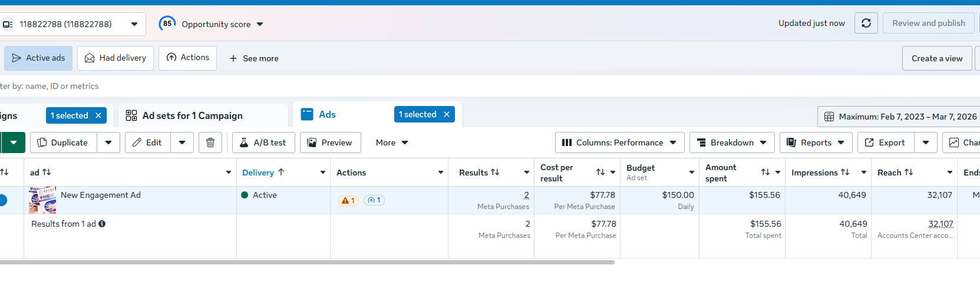Click the info icon beside Results from 1 ad
Viewport: 980px width, 295px height.
(102, 224)
